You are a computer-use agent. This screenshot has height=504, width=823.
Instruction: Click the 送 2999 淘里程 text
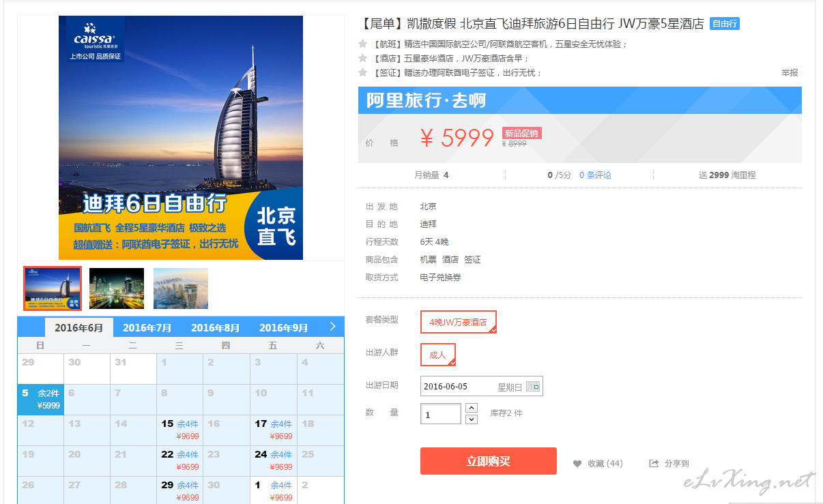727,175
